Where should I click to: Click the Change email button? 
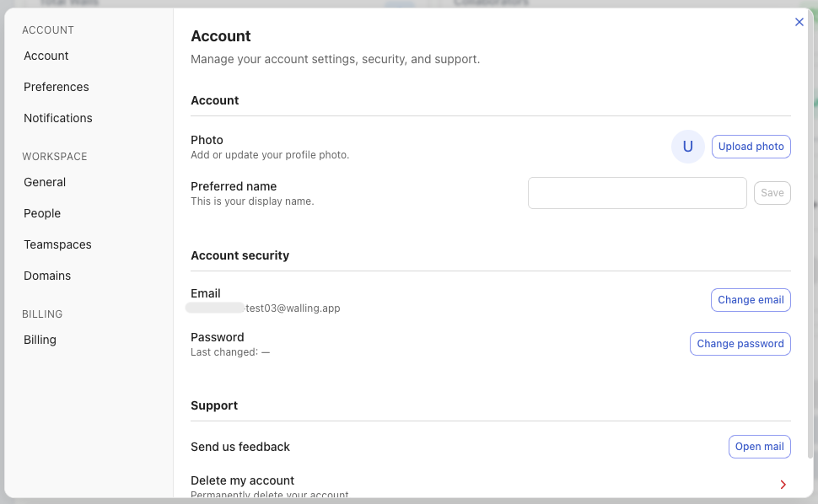[751, 300]
